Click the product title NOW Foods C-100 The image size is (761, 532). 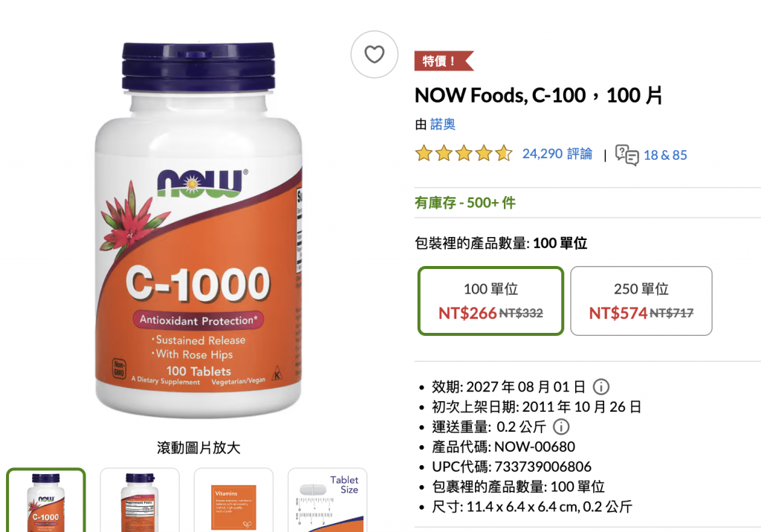pos(538,96)
